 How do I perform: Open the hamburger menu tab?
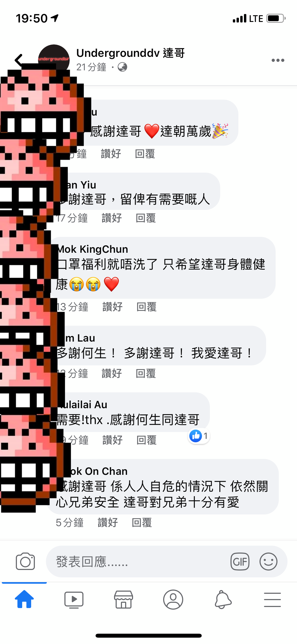272,600
